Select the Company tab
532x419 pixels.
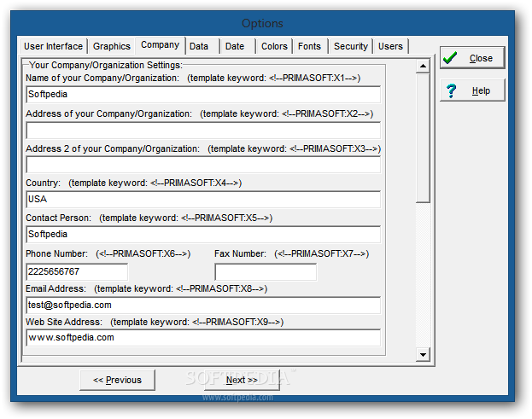[161, 45]
